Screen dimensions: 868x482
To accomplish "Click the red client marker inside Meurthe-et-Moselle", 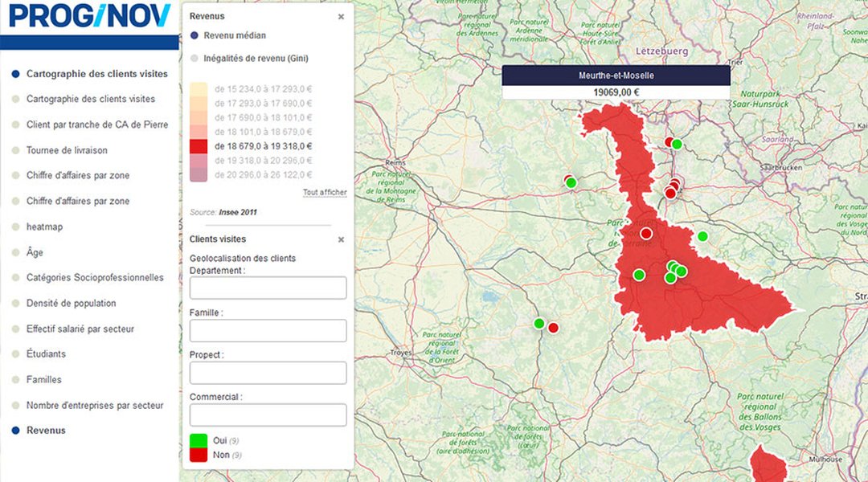I will (x=646, y=234).
